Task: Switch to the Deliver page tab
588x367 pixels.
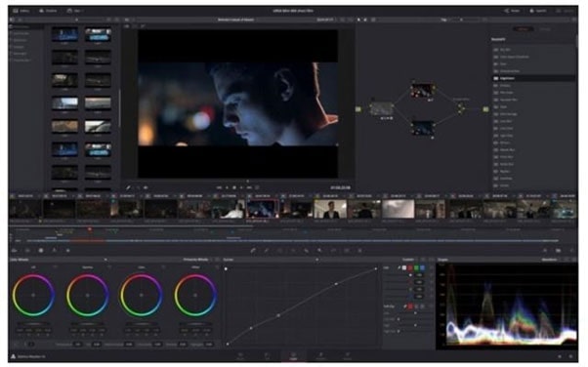Action: (x=348, y=356)
